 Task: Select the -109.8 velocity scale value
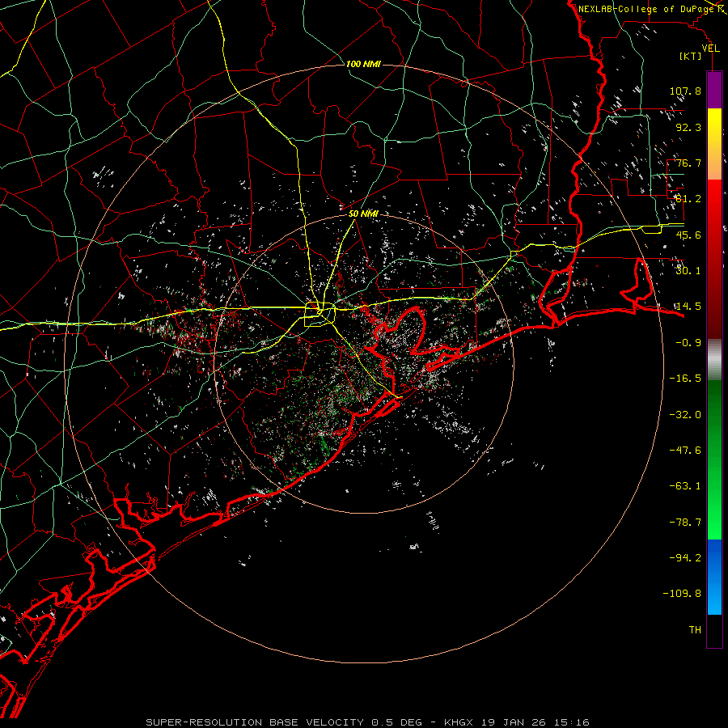tap(682, 594)
